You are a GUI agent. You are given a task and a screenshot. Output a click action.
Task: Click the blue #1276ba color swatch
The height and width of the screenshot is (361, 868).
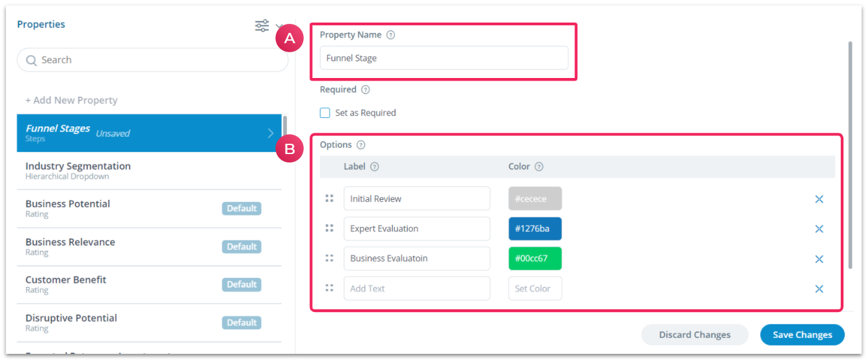[535, 229]
